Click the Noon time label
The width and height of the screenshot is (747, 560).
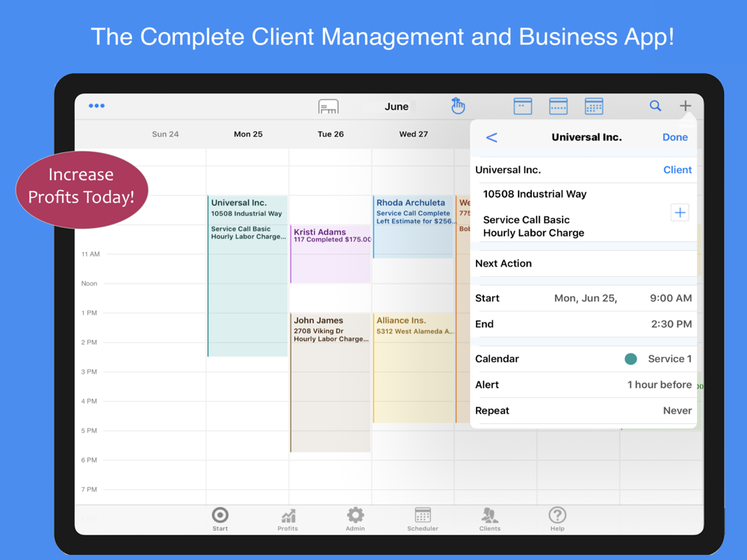tap(89, 284)
